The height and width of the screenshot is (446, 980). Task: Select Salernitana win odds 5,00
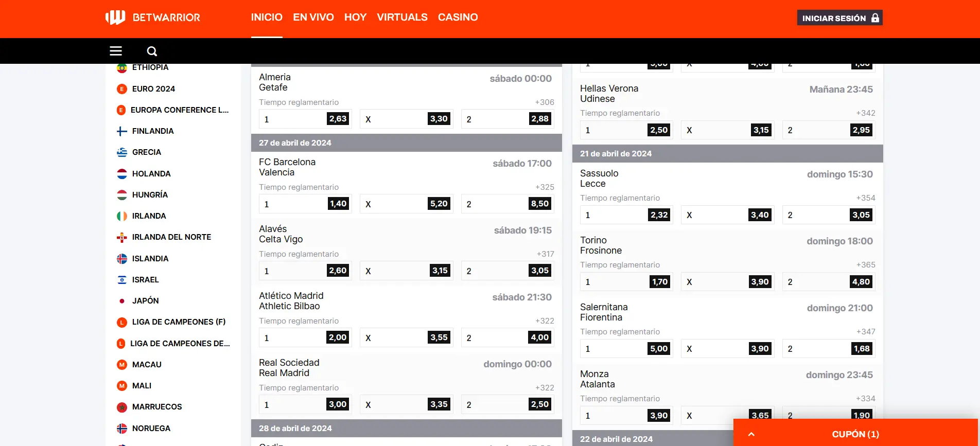click(627, 349)
